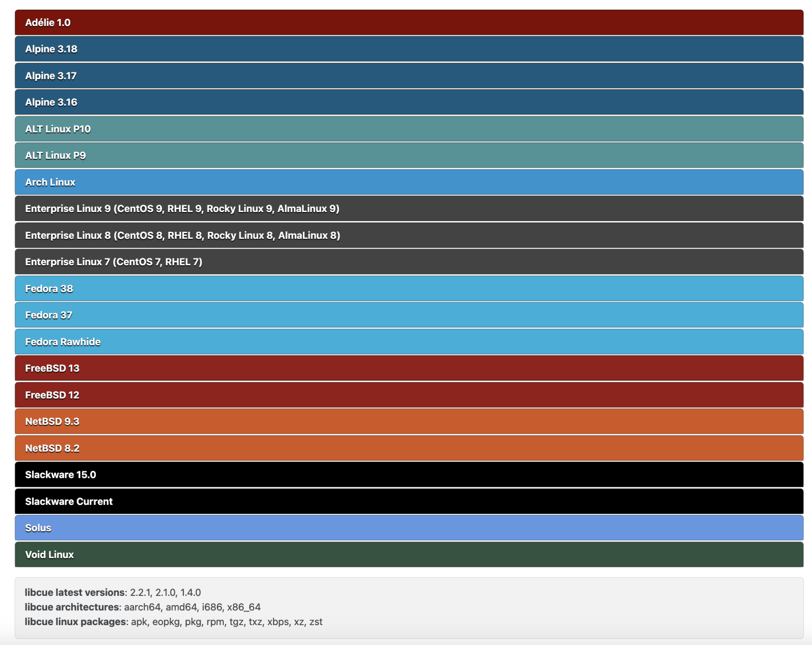The height and width of the screenshot is (645, 812).
Task: Open the Fedora 37 section
Action: [409, 315]
